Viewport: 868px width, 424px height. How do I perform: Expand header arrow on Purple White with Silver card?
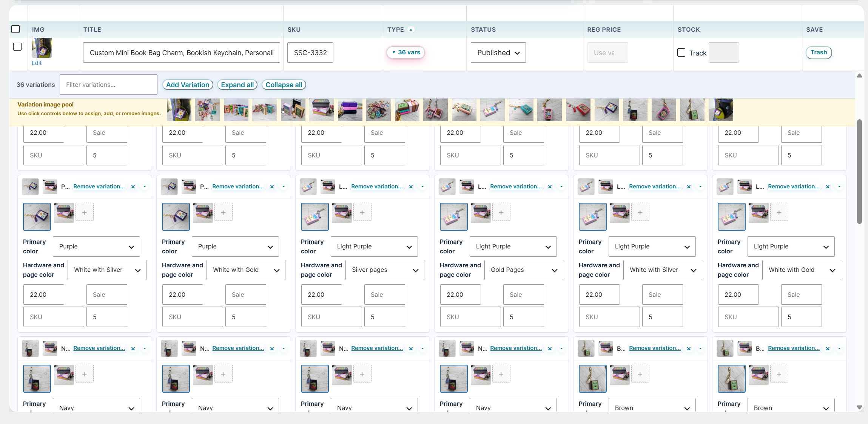click(x=145, y=187)
